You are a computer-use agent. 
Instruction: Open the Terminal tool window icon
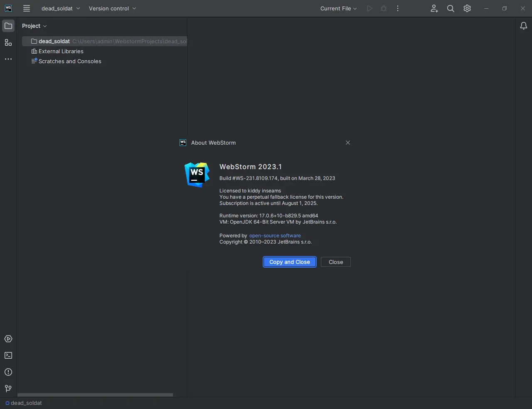tap(8, 355)
